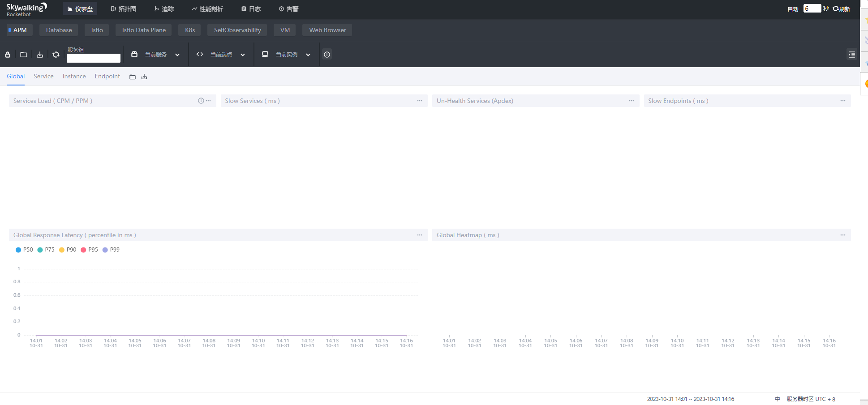Open the 告警 alarm menu
Viewport: 868px width, 405px height.
(x=288, y=9)
